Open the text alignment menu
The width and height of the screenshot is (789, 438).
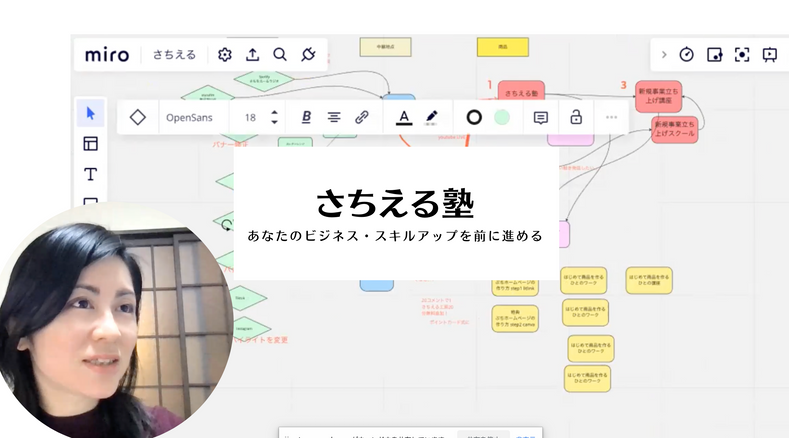click(334, 117)
